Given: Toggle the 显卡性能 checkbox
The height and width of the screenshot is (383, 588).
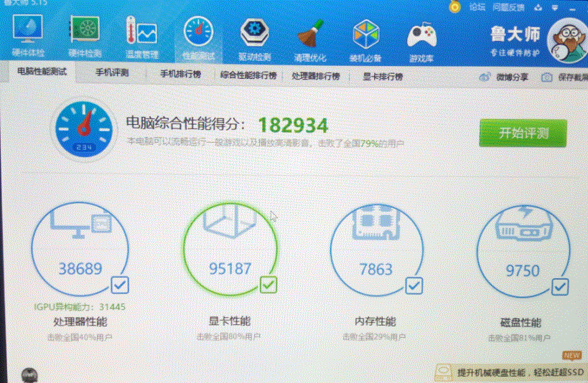Looking at the screenshot, I should 269,285.
